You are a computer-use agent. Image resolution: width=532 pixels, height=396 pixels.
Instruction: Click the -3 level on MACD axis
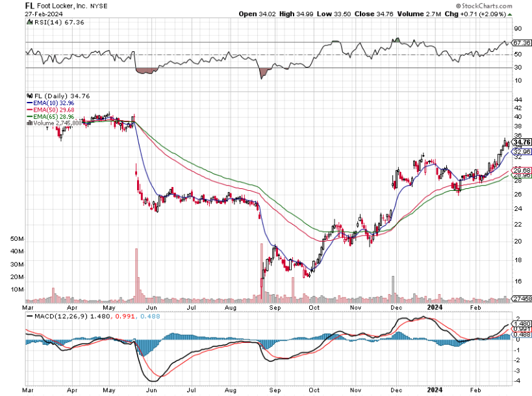(x=517, y=371)
